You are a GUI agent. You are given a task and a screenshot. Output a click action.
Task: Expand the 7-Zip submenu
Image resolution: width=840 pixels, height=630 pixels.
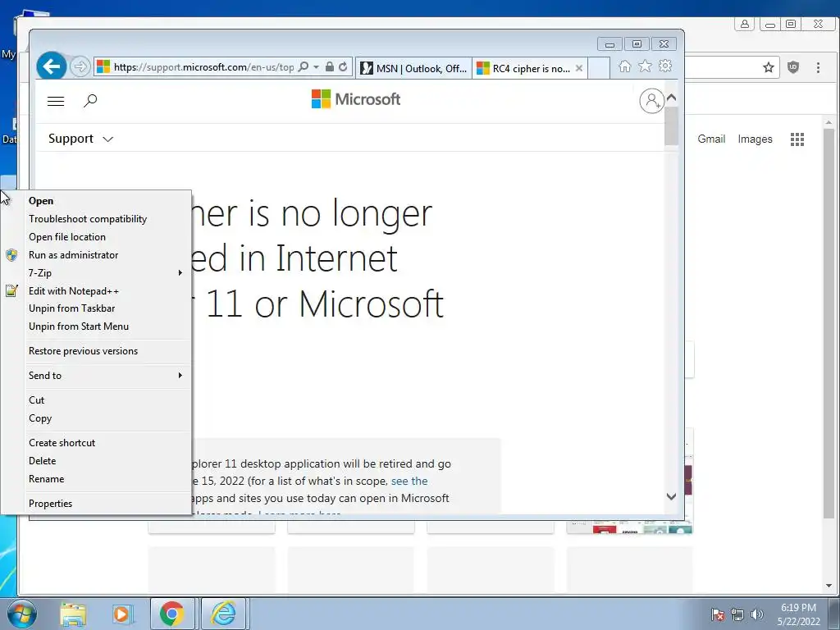(97, 272)
